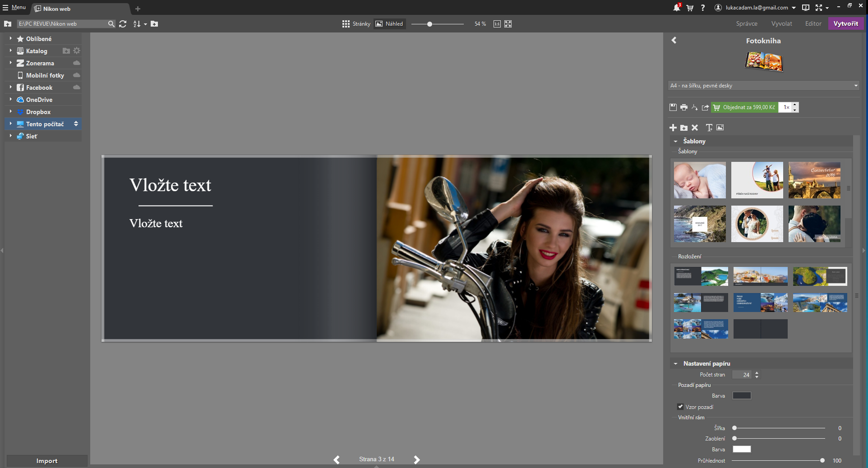
Task: Click the insert image icon
Action: 720,128
